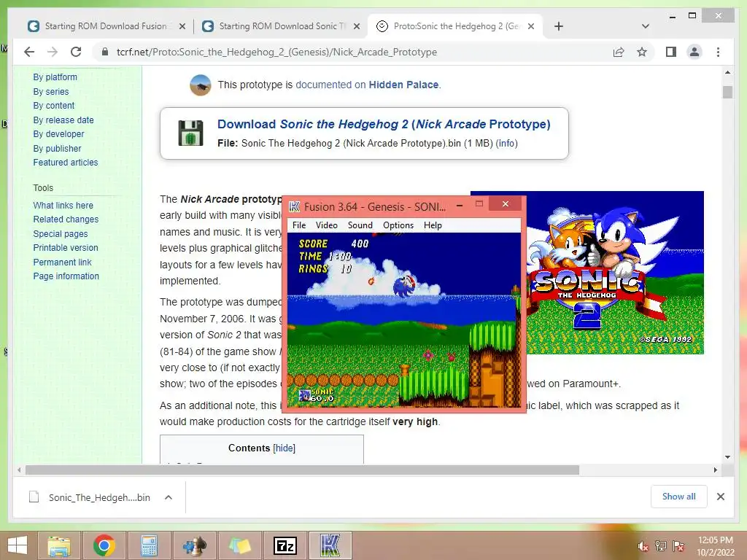747x560 pixels.
Task: Open Fusion Help menu
Action: tap(433, 225)
